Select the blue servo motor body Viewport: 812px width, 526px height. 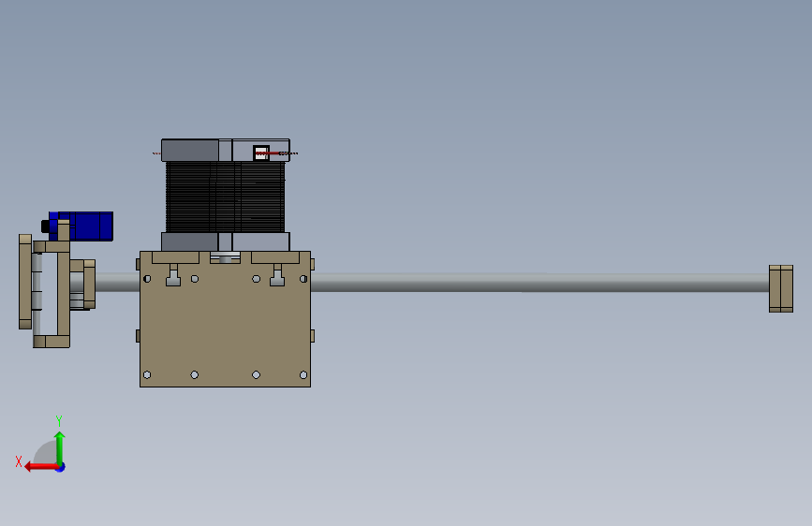pos(85,226)
